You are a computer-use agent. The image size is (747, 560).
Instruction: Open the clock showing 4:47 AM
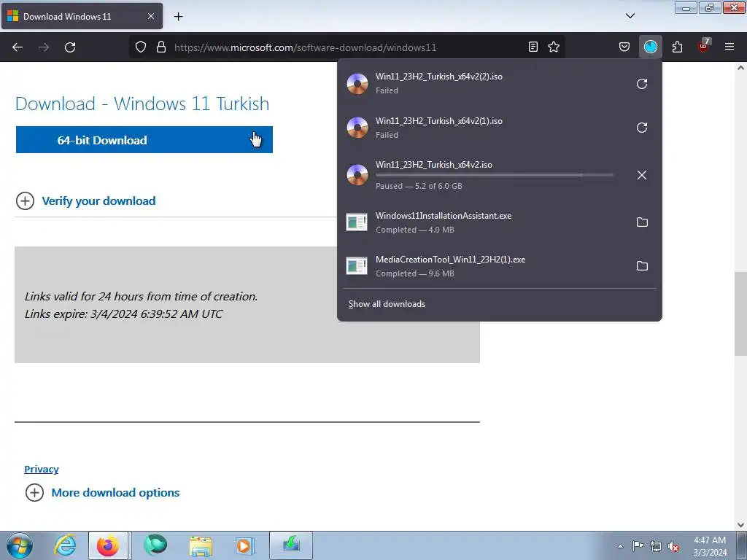(710, 546)
